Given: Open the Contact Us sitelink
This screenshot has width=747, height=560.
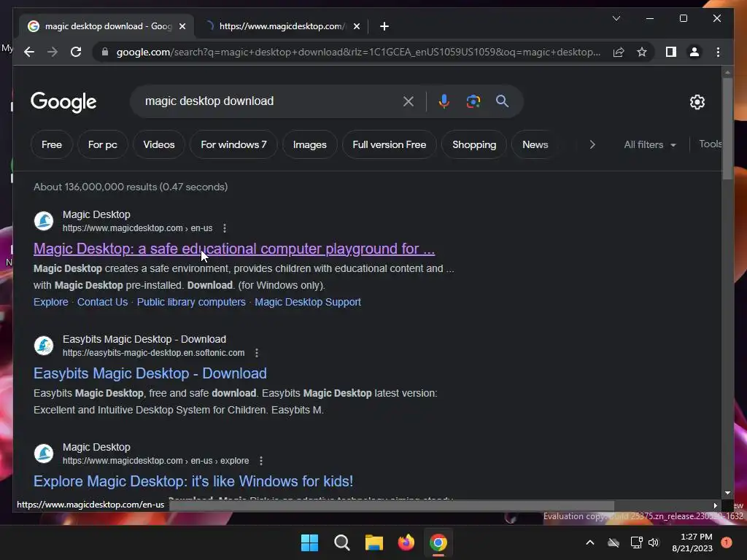Looking at the screenshot, I should point(102,302).
